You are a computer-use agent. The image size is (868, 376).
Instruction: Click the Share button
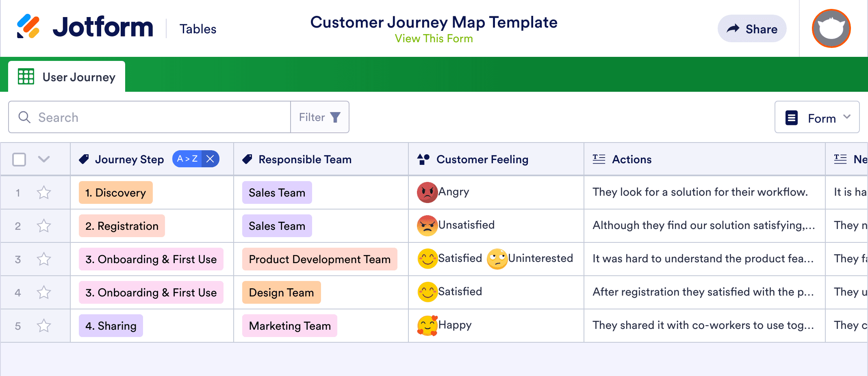[752, 28]
